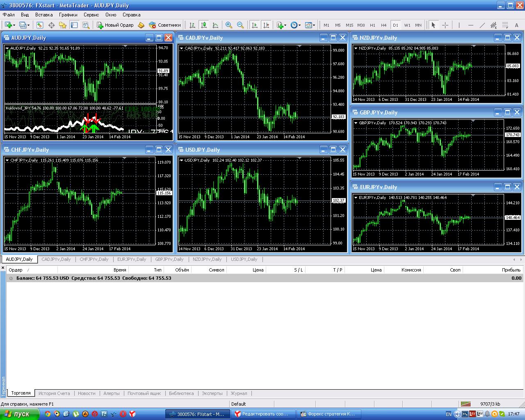Image resolution: width=525 pixels, height=420 pixels.
Task: Select the Fibonacci retracement tool
Action: 505,25
